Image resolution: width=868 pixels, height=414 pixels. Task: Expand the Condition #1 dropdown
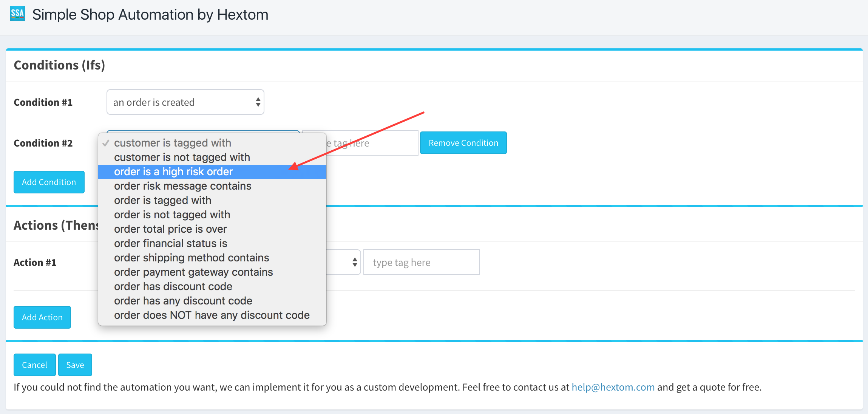(x=185, y=102)
